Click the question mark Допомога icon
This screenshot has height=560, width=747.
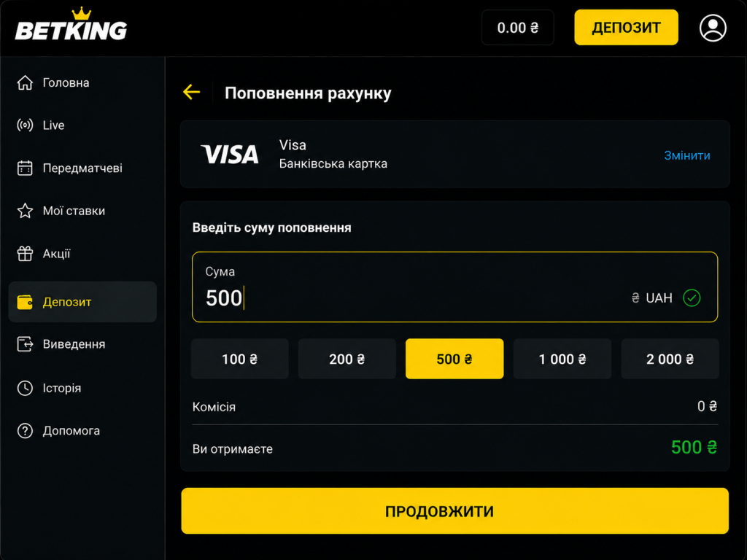tap(25, 430)
